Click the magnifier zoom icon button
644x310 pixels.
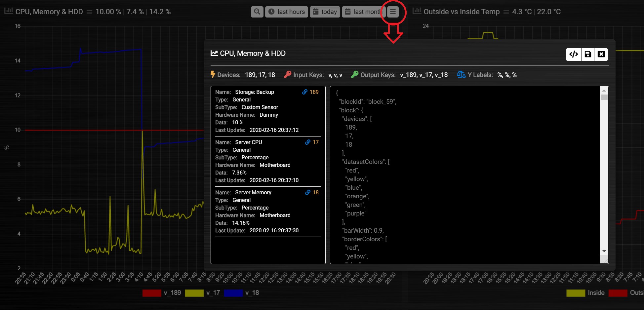257,12
